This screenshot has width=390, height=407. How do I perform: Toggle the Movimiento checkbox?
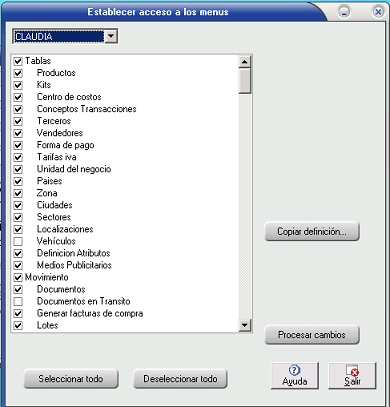coord(18,277)
